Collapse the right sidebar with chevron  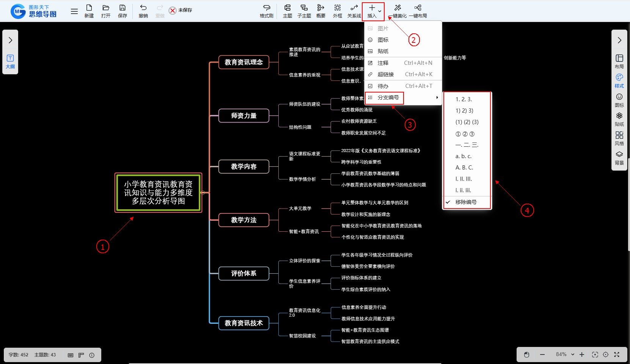tap(619, 40)
